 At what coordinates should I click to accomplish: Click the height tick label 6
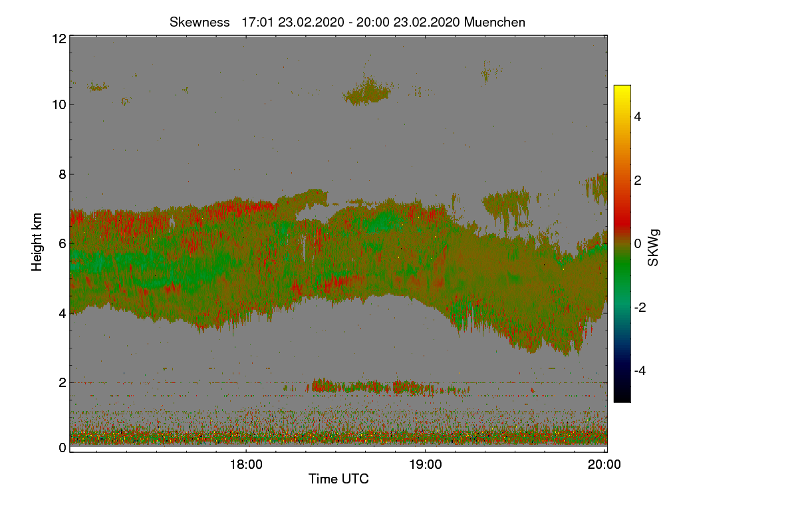[63, 243]
